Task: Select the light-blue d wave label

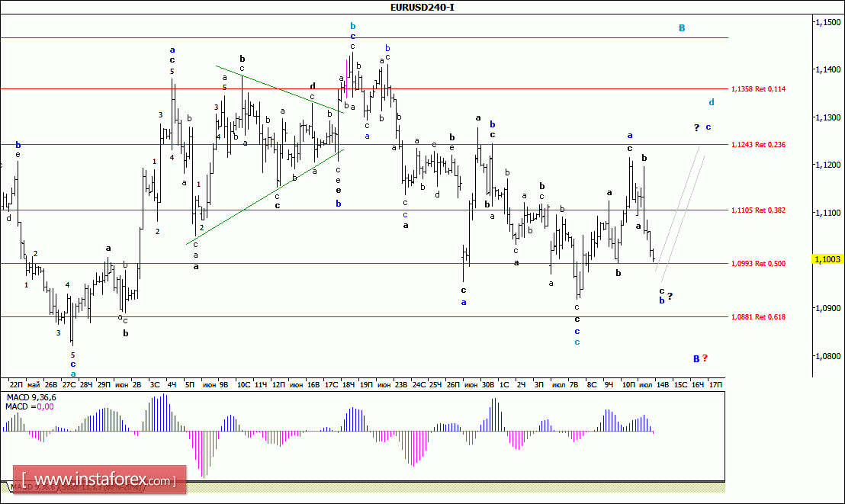Action: 712,102
